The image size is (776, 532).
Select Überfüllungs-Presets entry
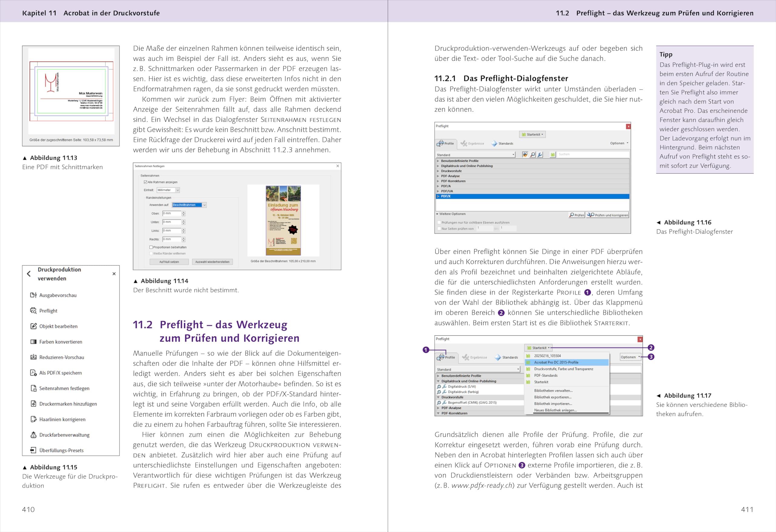pos(57,450)
